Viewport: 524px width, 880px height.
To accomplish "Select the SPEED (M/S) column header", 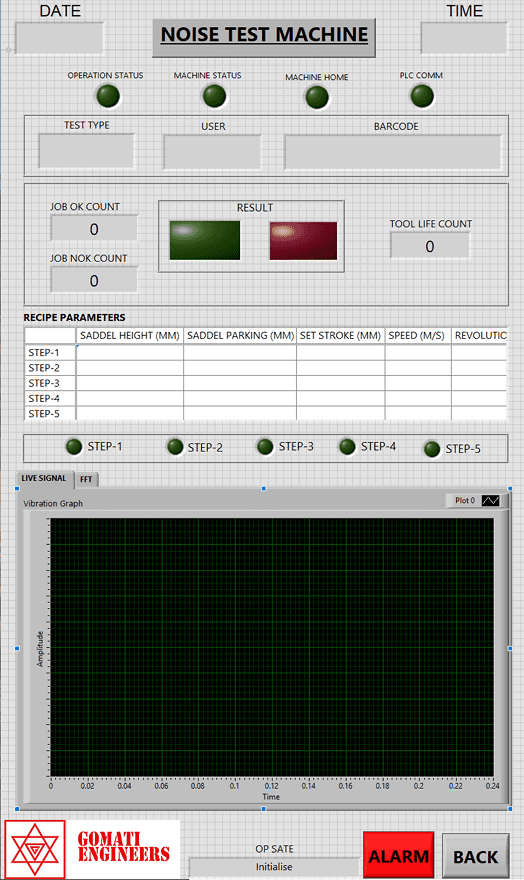I will tap(418, 336).
